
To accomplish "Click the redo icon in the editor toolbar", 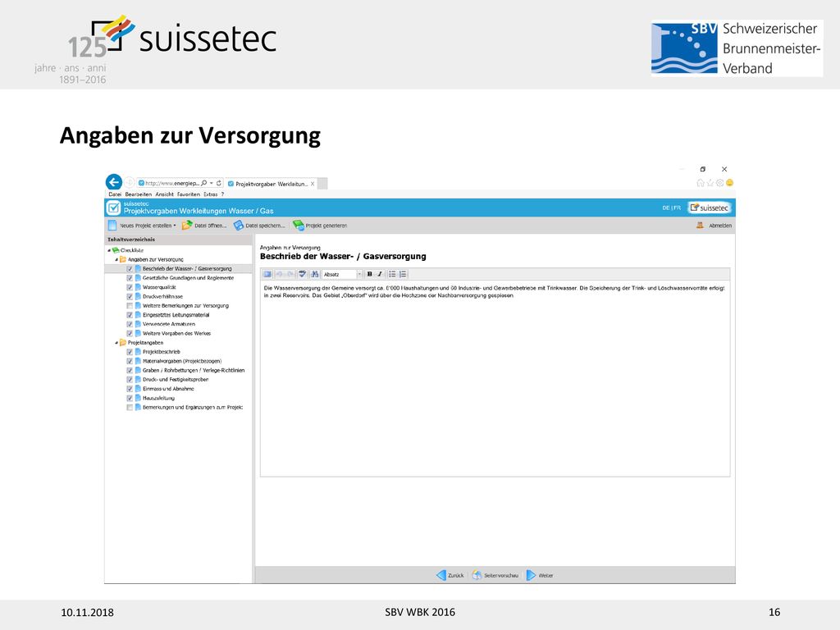I will [290, 274].
